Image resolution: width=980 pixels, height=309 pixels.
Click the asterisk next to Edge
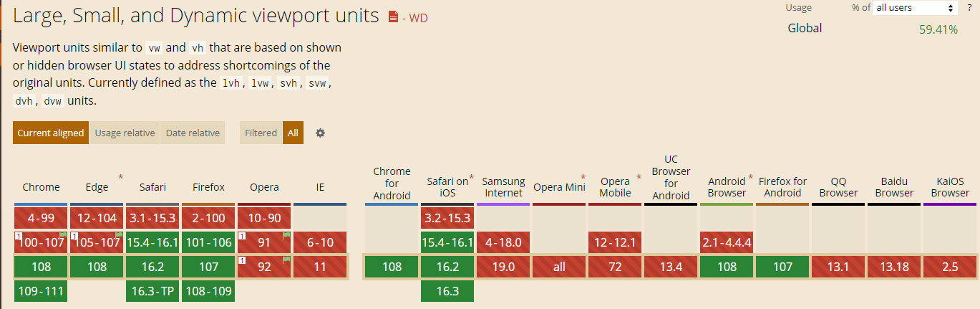tap(120, 177)
